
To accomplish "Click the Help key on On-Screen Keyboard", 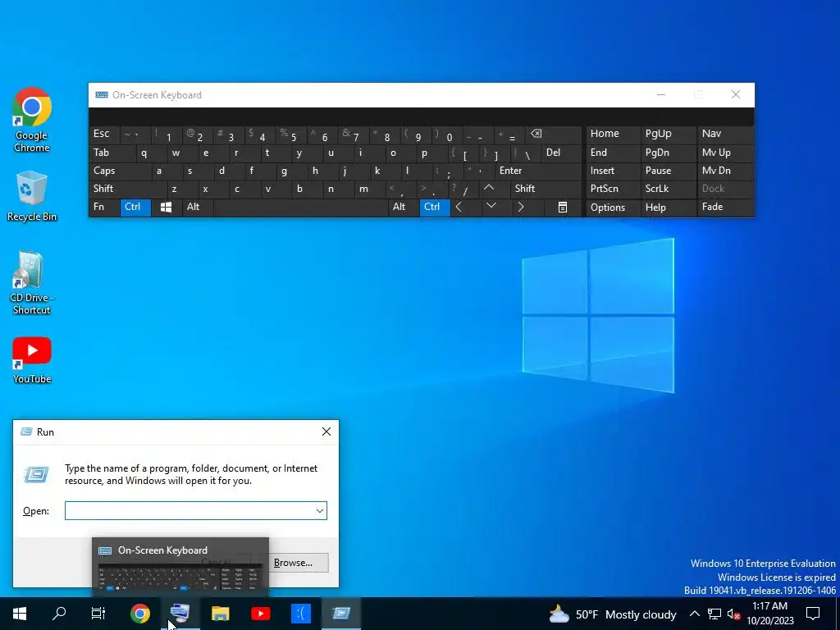I will pos(668,208).
